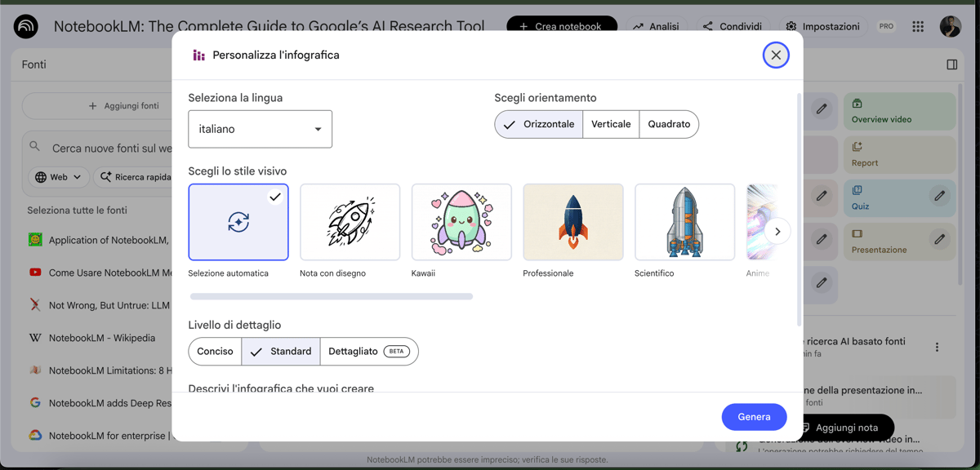Select the Kawaii visual style thumbnail
Image resolution: width=980 pixels, height=470 pixels.
[x=461, y=222]
